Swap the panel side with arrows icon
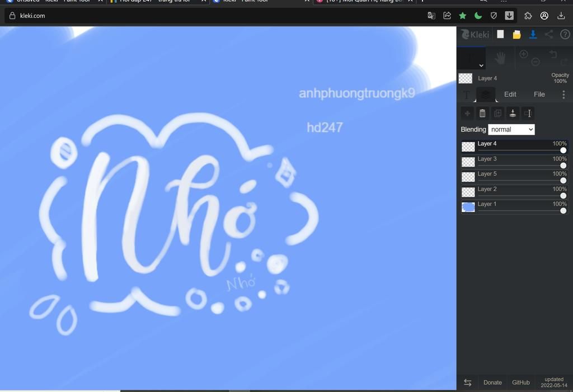 [467, 382]
